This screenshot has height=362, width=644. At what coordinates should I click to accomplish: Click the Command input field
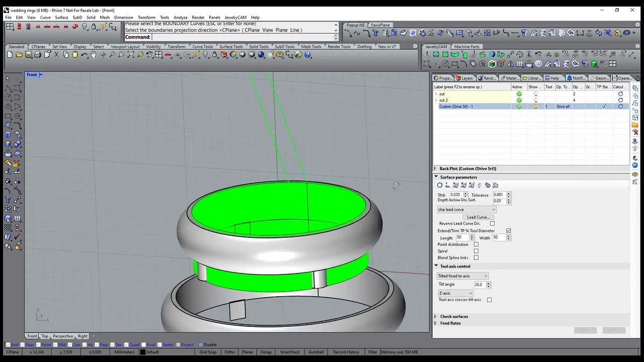tap(243, 37)
